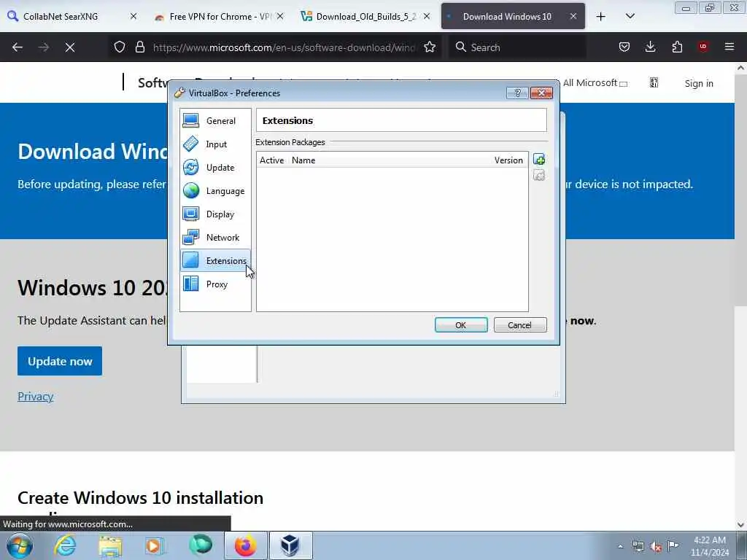Screen dimensions: 747x560
Task: Open the Proxy preferences section
Action: click(215, 284)
